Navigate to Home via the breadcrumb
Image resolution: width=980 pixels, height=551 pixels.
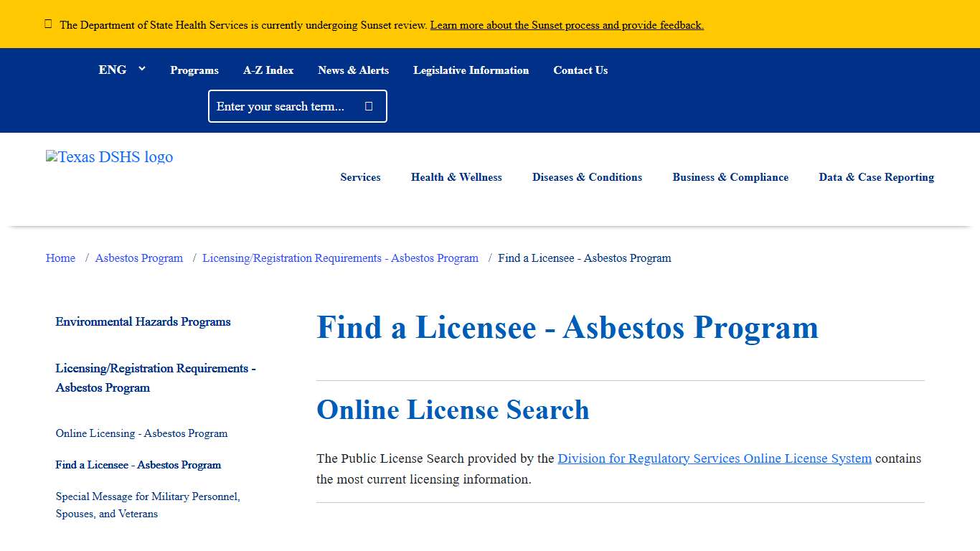click(60, 258)
